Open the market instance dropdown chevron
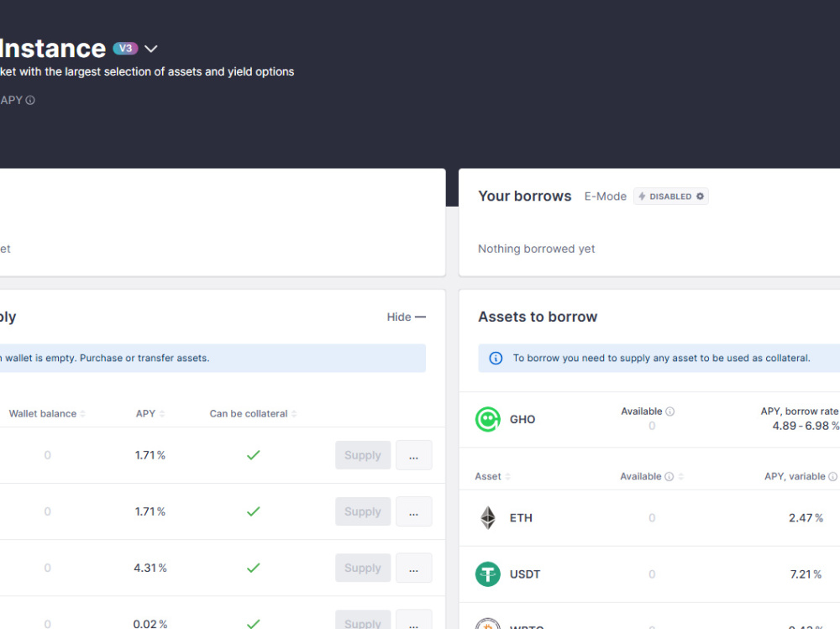The height and width of the screenshot is (629, 840). tap(151, 49)
